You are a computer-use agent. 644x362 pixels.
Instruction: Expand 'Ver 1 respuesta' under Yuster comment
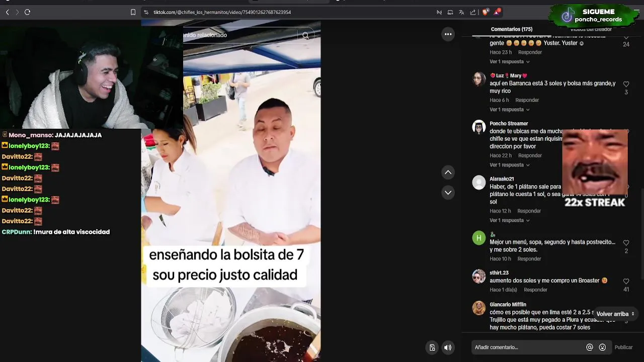pos(510,62)
